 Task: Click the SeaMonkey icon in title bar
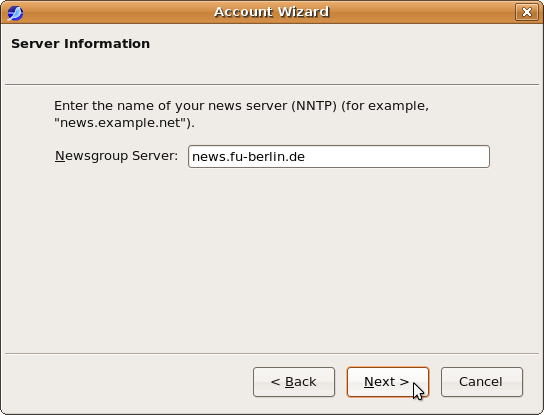pos(15,13)
